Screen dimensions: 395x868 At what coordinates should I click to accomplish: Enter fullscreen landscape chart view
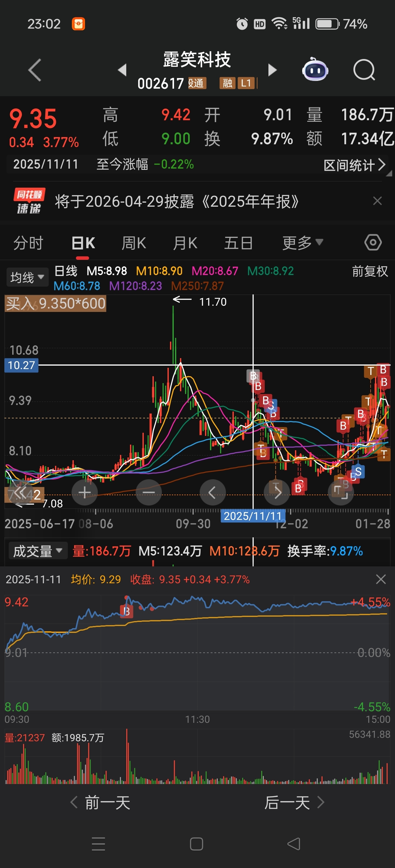341,492
